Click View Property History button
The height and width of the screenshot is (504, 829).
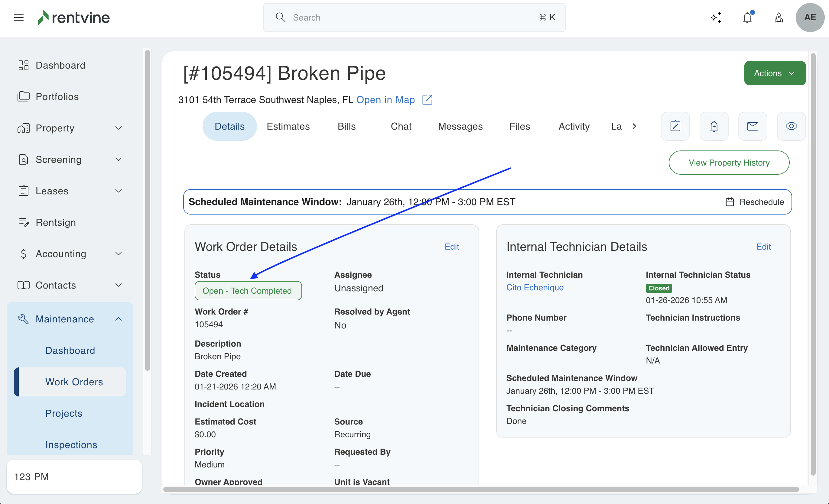[729, 162]
